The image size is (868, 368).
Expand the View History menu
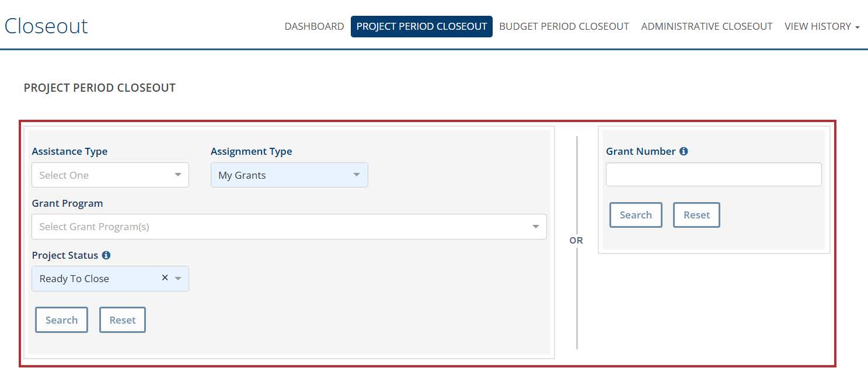(x=821, y=26)
